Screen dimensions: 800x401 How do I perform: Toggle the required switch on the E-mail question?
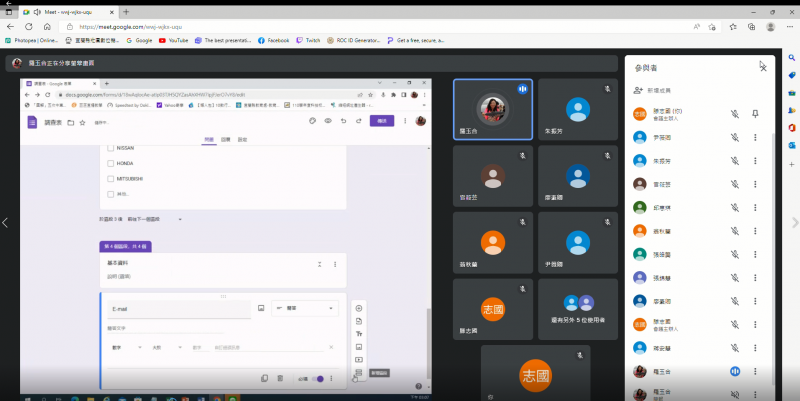319,378
